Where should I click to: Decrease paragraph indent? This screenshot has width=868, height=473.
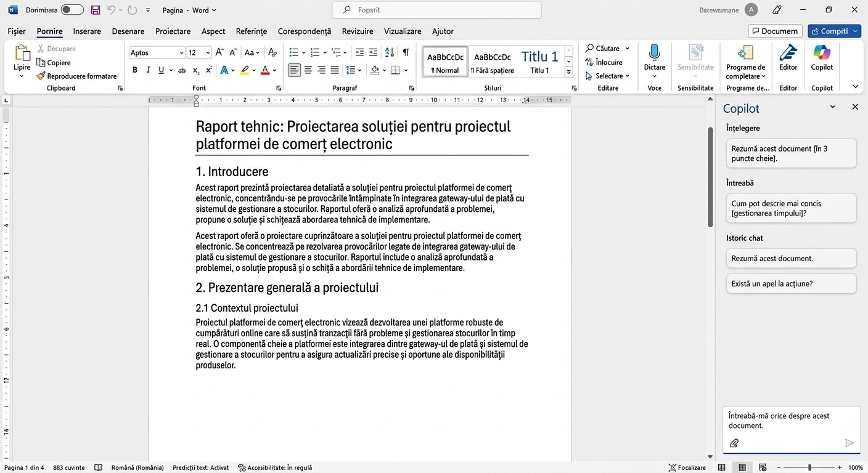[x=360, y=52]
